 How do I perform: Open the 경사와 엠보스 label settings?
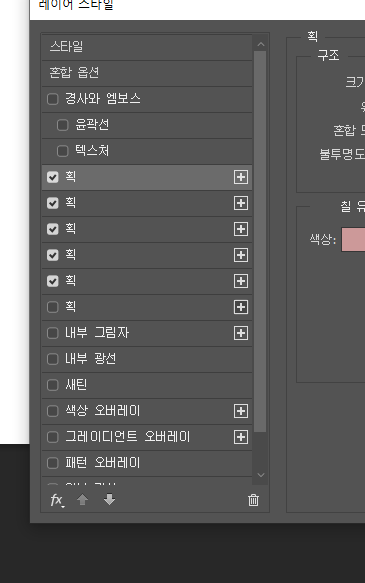pos(103,99)
